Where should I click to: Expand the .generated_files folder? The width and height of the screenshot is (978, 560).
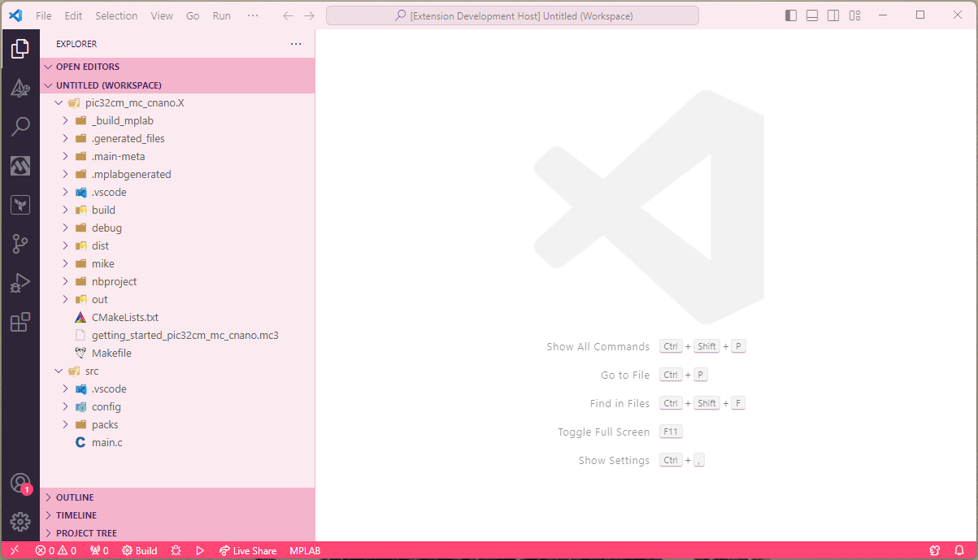click(x=177, y=138)
